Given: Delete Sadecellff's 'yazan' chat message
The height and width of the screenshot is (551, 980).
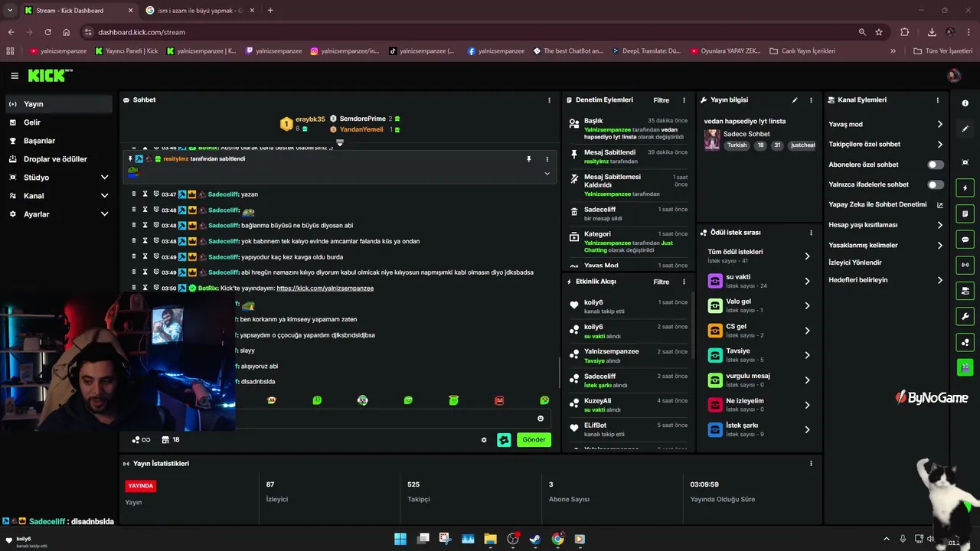Looking at the screenshot, I should point(134,194).
